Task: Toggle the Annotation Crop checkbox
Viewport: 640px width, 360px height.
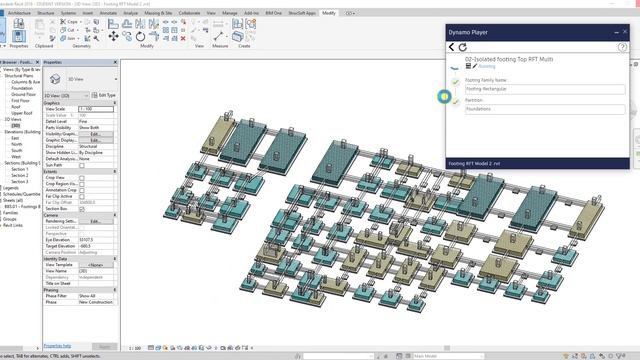Action: [x=82, y=190]
